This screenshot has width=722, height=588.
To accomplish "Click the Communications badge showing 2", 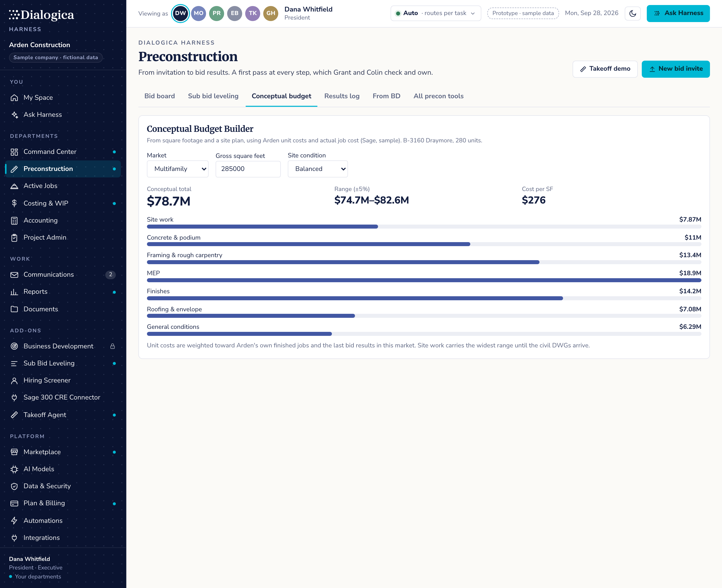I will coord(111,275).
